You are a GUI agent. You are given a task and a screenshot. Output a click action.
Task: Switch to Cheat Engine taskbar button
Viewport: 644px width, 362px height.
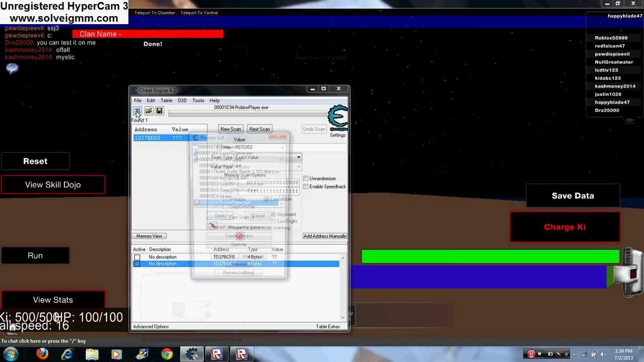pos(192,354)
